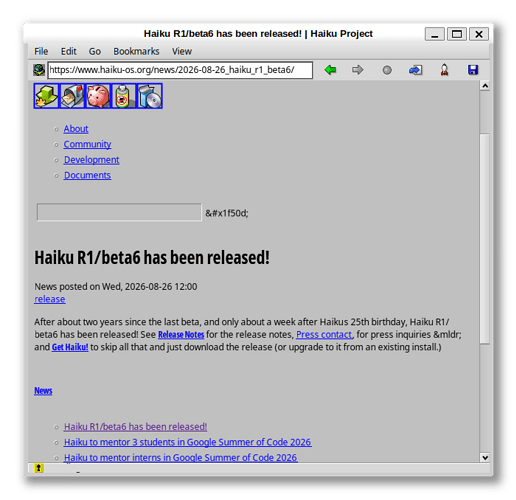Click the page search input box
Viewport: 516px width, 500px height.
click(x=119, y=212)
